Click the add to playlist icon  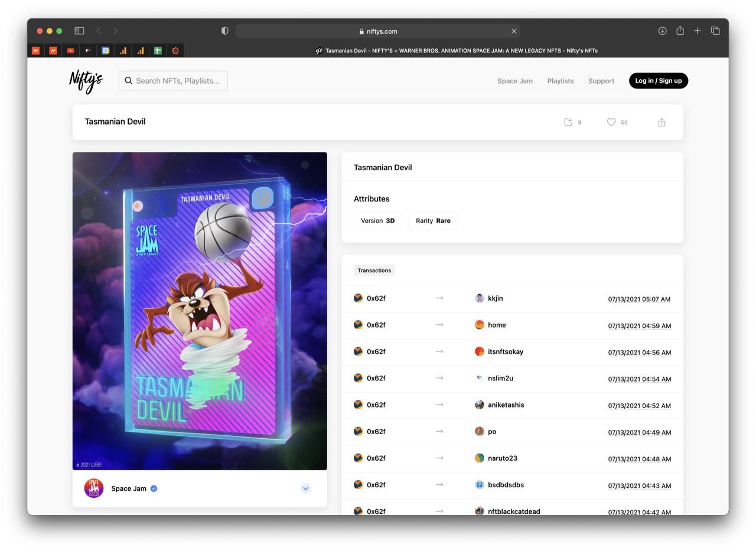[568, 122]
